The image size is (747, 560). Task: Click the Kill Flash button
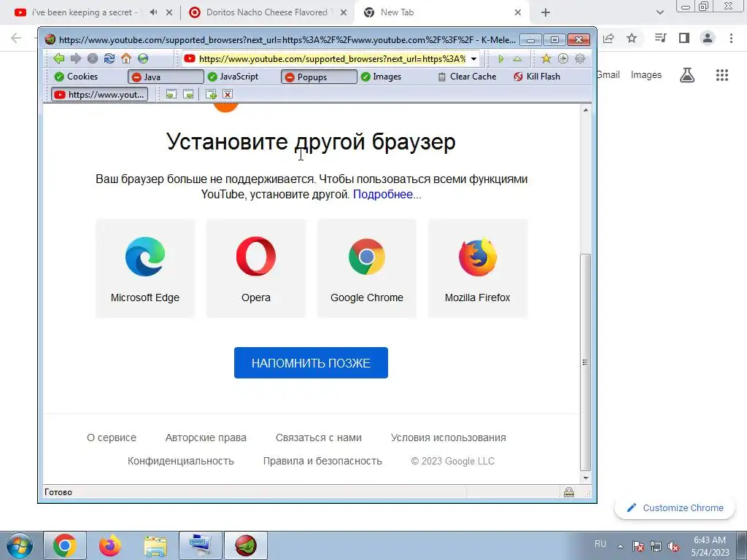click(x=536, y=77)
